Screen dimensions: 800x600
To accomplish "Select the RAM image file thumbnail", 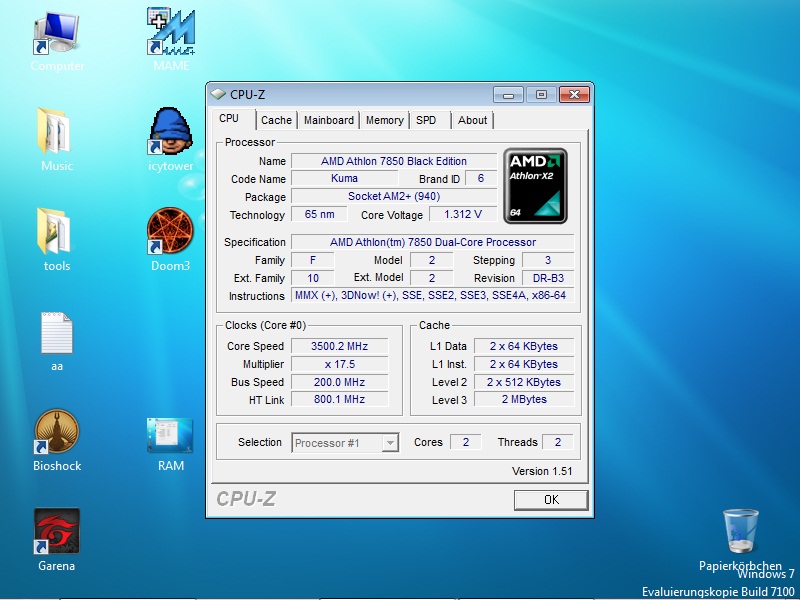I will pos(169,435).
